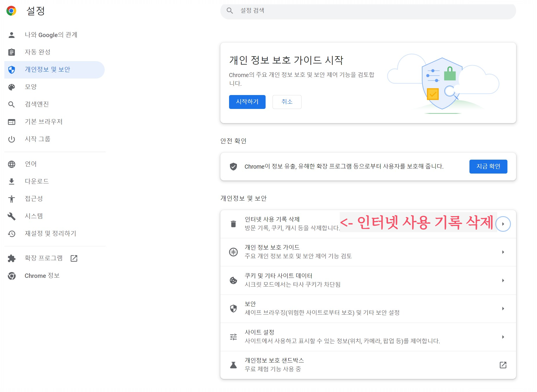
Task: Click the 언어 sidebar label
Action: (x=31, y=164)
